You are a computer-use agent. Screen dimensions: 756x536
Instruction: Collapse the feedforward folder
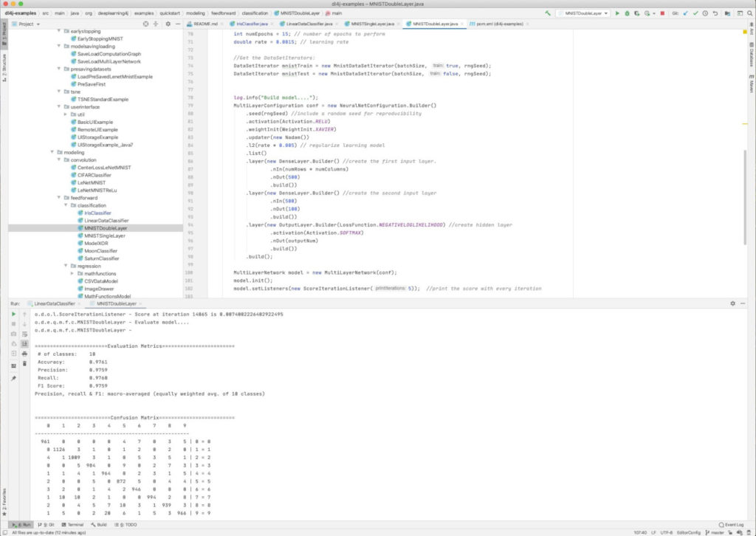pyautogui.click(x=59, y=198)
